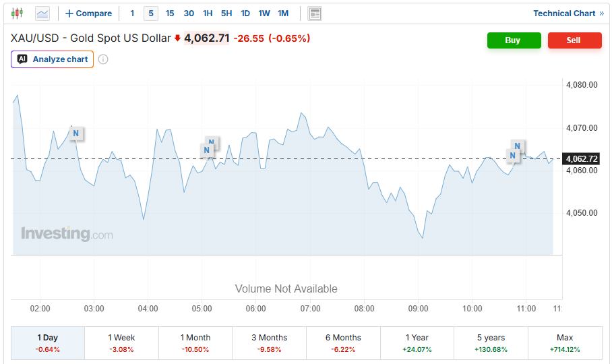Open the news marker near 05:05
Screen dimensions: 612x364
tap(206, 150)
